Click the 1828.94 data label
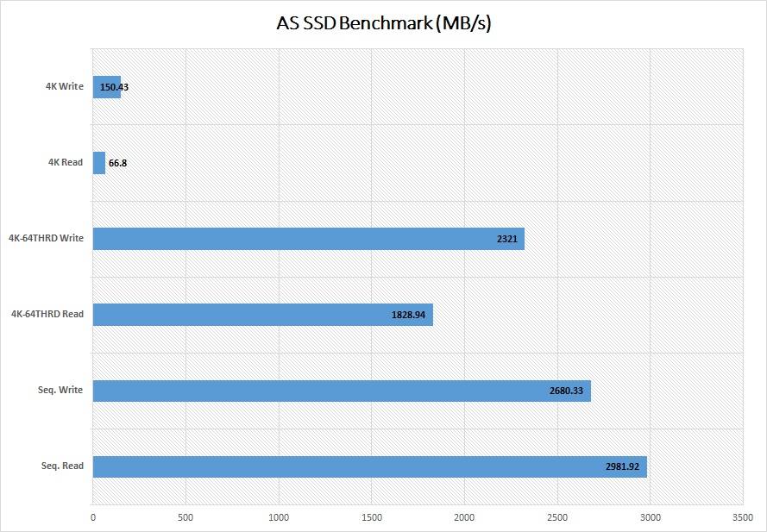The width and height of the screenshot is (767, 532). point(408,316)
